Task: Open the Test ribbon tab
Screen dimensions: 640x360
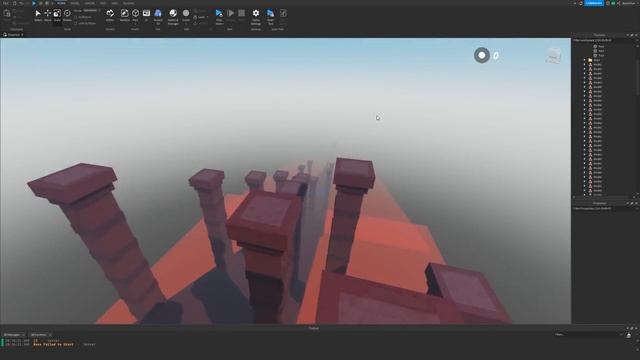Action: click(x=103, y=3)
